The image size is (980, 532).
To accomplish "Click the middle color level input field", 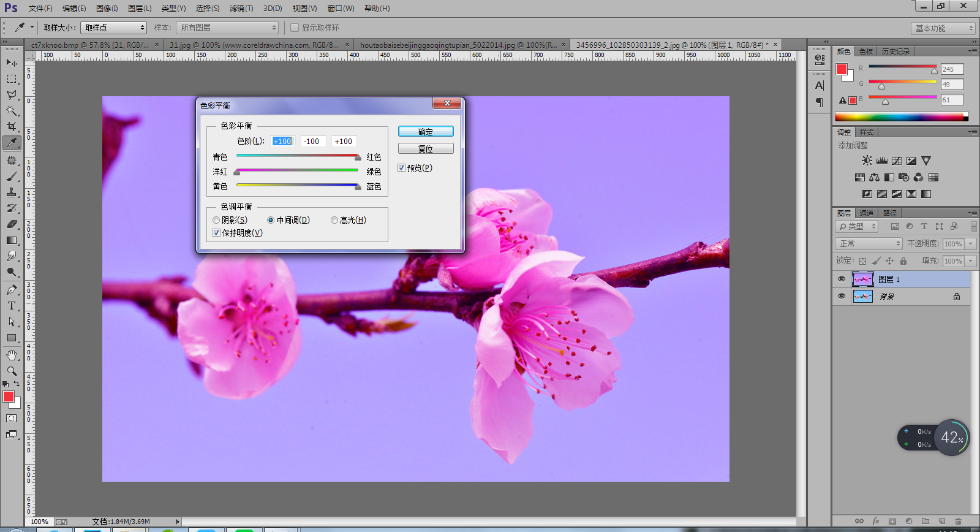I will click(x=312, y=142).
